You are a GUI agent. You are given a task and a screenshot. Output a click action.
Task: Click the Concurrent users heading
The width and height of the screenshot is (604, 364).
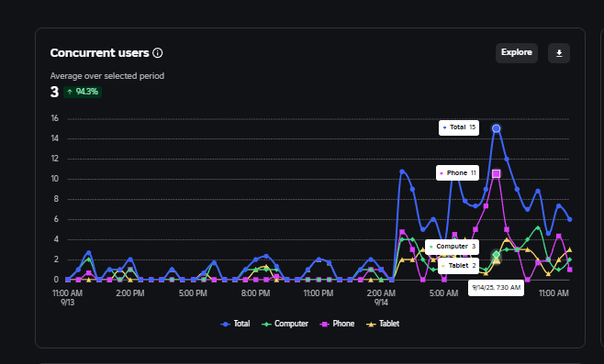99,52
